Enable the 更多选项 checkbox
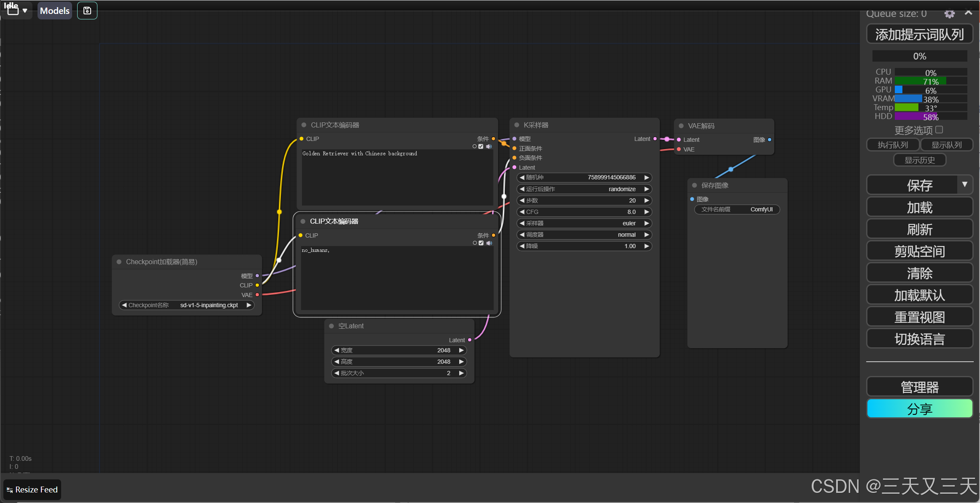Image resolution: width=980 pixels, height=503 pixels. (939, 130)
